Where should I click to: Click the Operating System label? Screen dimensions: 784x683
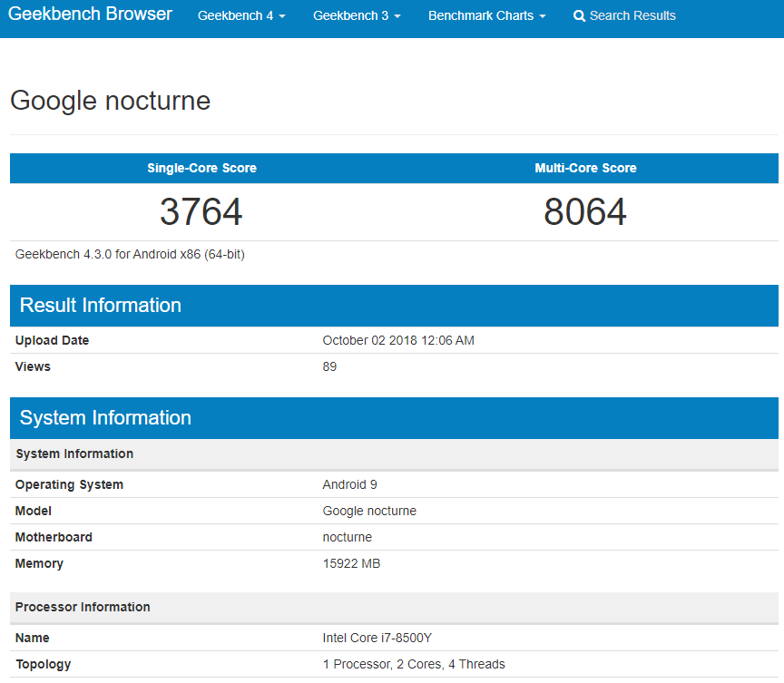[x=69, y=484]
